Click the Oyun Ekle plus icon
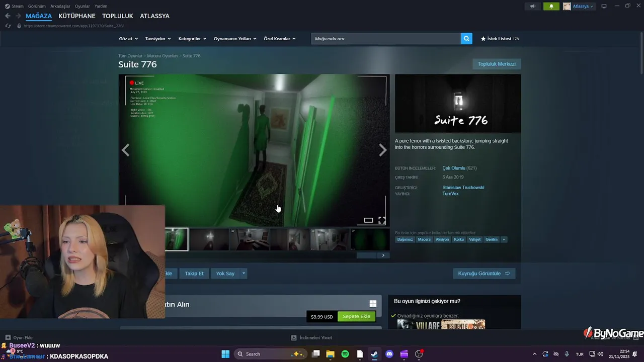Image resolution: width=644 pixels, height=362 pixels. click(8, 338)
